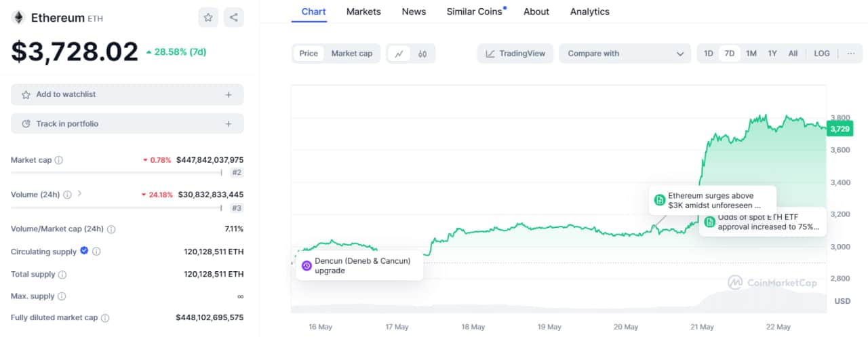The image size is (868, 337).
Task: Click Volume (24h) info icon
Action: point(67,195)
